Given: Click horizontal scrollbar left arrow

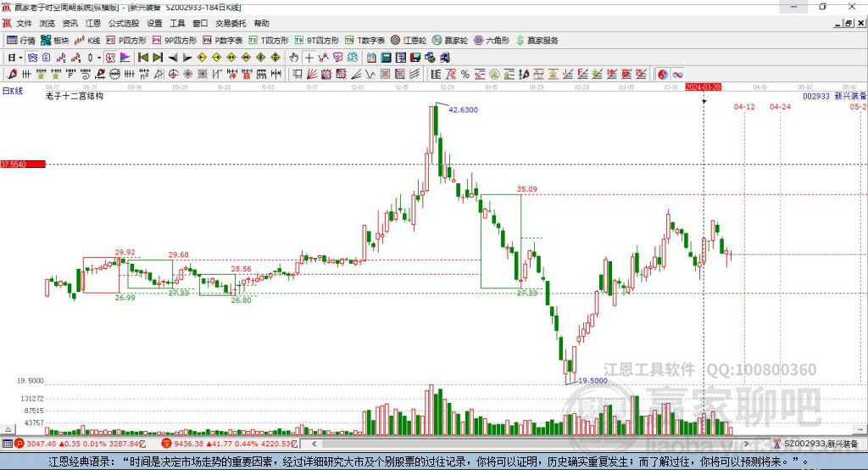Looking at the screenshot, I should [x=314, y=444].
